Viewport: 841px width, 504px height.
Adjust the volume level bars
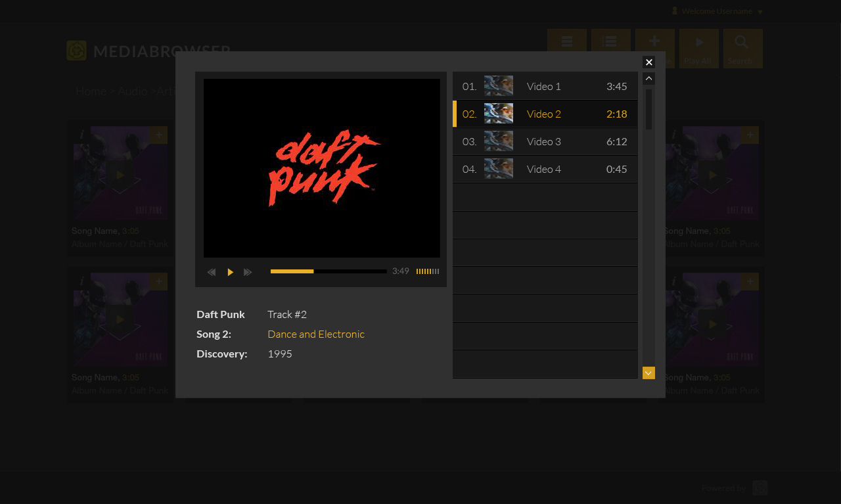pos(428,271)
